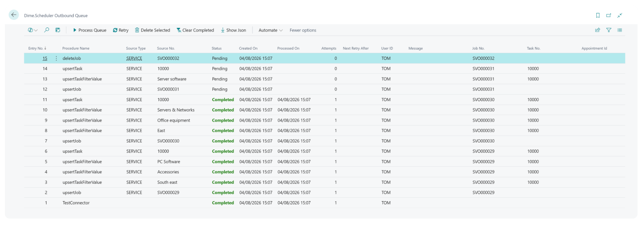
Task: Open the filter pane icon
Action: click(608, 30)
